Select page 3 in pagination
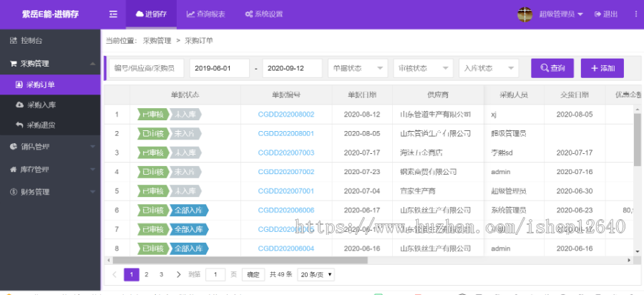This screenshot has height=295, width=644. tap(162, 274)
